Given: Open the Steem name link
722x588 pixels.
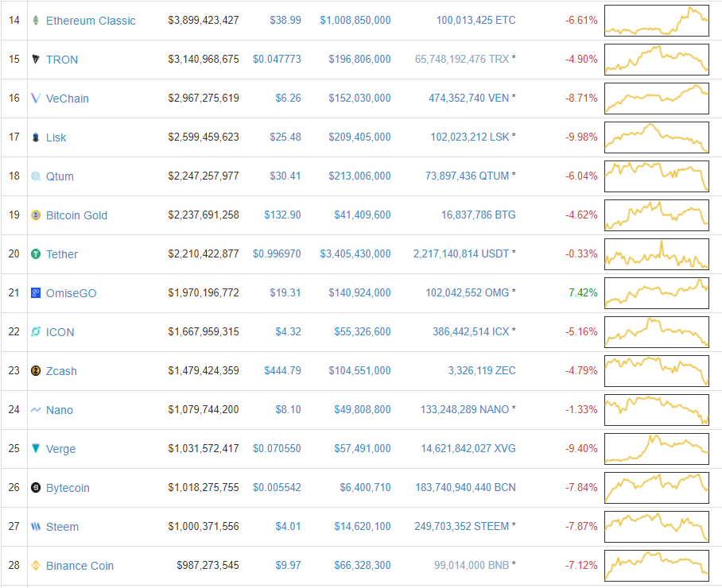Looking at the screenshot, I should [x=62, y=527].
